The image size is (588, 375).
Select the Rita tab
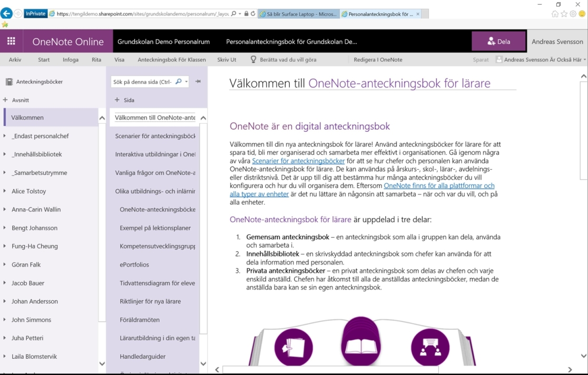point(96,60)
